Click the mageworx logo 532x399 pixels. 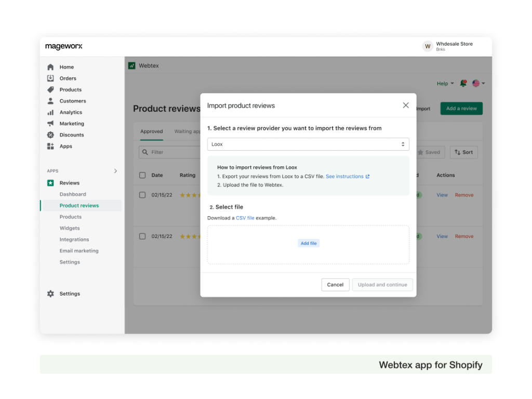point(64,46)
